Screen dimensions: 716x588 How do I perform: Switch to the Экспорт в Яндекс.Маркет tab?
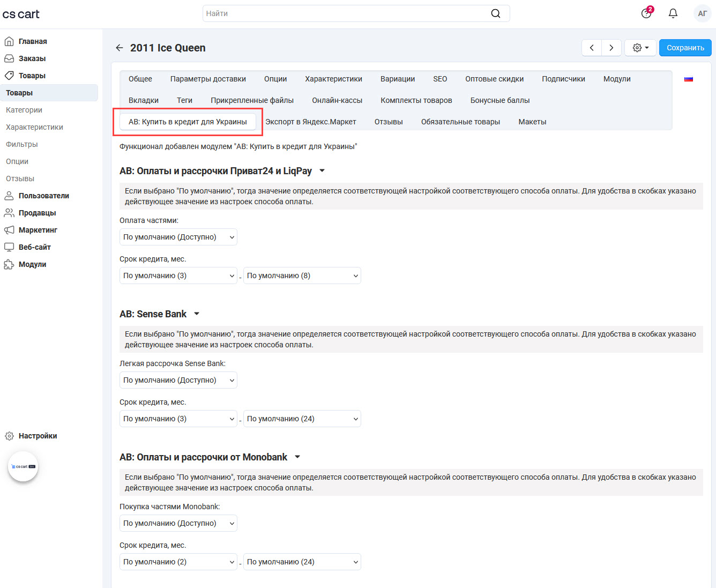tap(311, 122)
